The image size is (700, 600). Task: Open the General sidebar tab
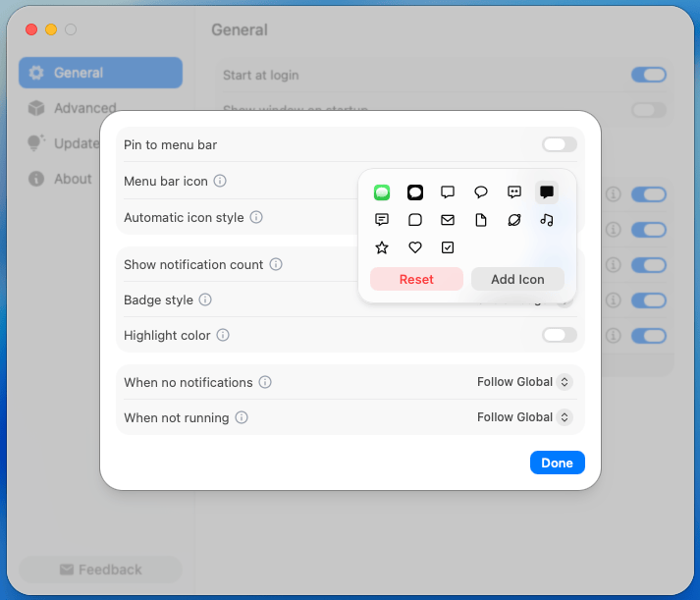[100, 73]
